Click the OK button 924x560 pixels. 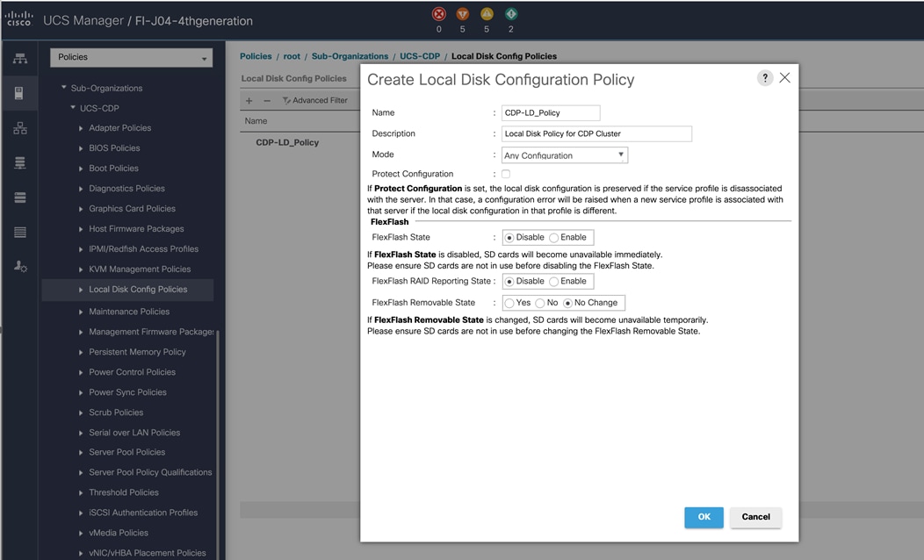point(704,517)
